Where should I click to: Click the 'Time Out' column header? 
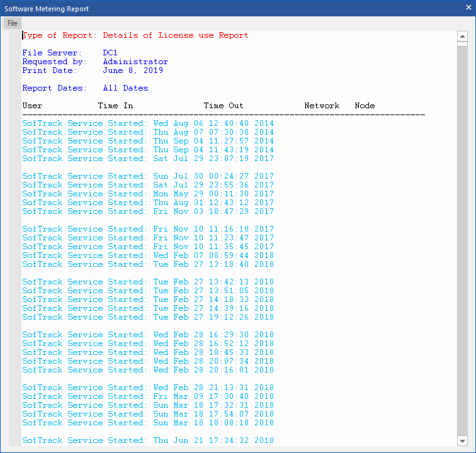click(x=224, y=106)
